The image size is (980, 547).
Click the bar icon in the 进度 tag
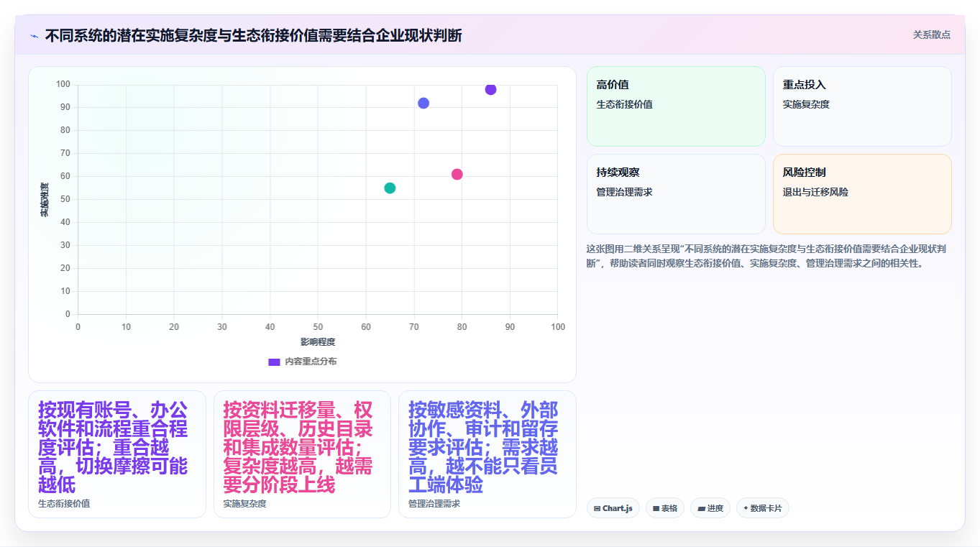click(x=701, y=508)
